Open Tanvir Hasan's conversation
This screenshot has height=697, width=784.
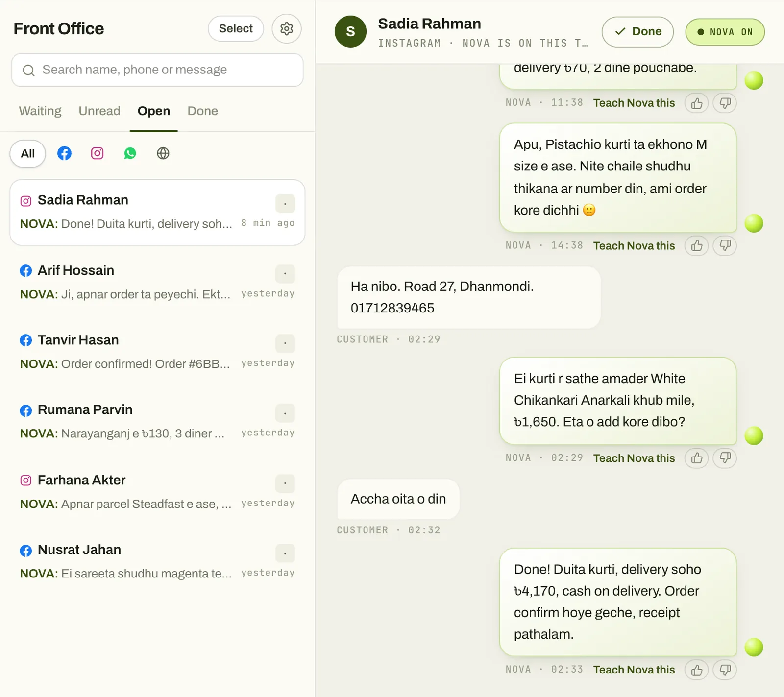tap(157, 352)
